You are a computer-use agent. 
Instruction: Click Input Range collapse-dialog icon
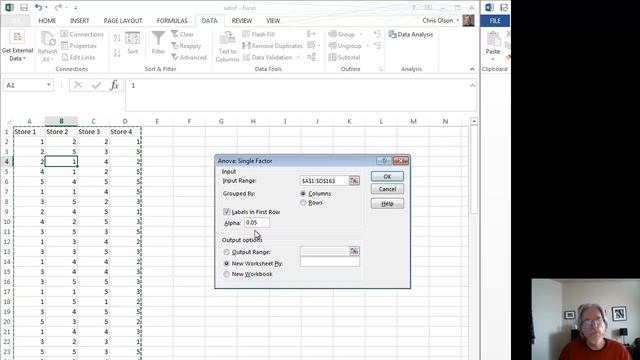pyautogui.click(x=354, y=180)
